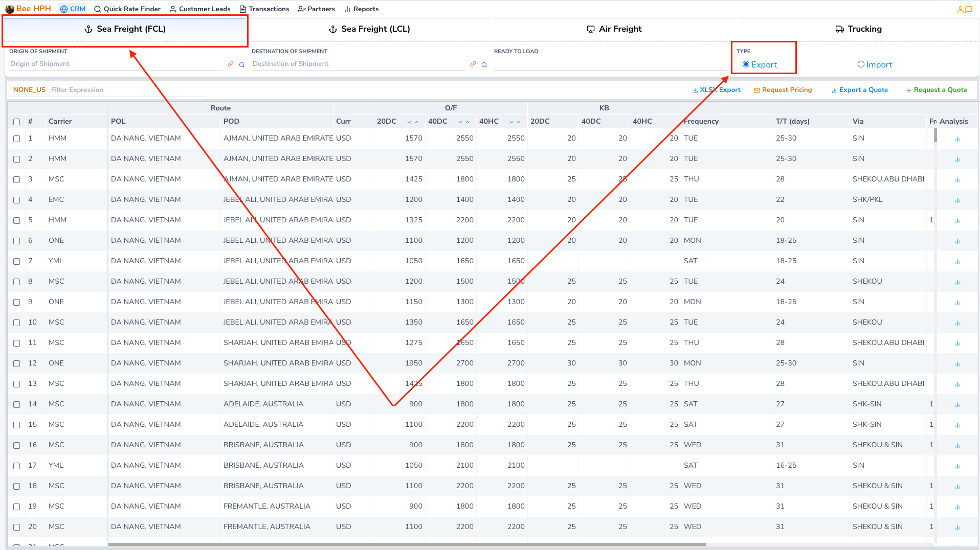Sort 40DC column ascending with up arrow
The width and height of the screenshot is (980, 550).
[467, 122]
